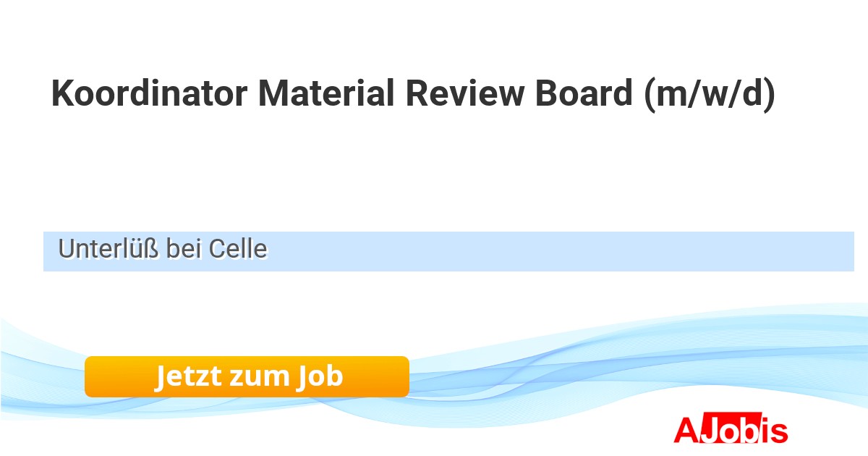The image size is (868, 456).
Task: Click the blue wave graphic right of the button
Action: click(x=579, y=369)
